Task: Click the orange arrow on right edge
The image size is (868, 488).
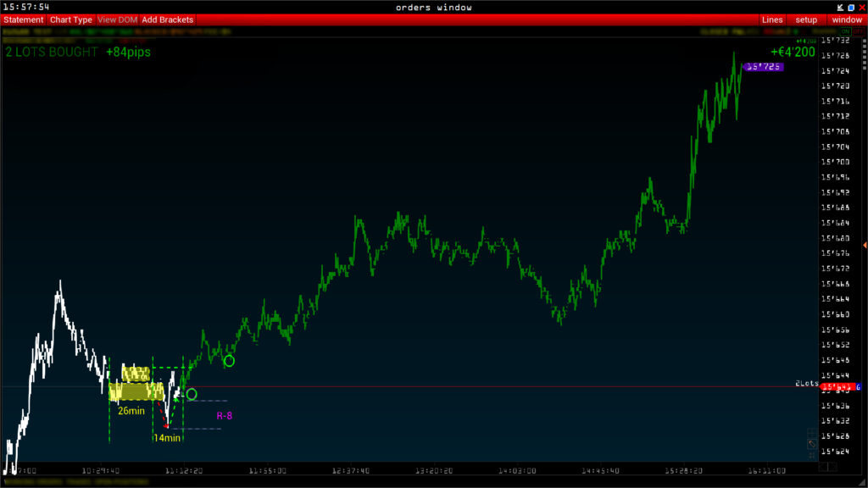Action: pos(864,245)
